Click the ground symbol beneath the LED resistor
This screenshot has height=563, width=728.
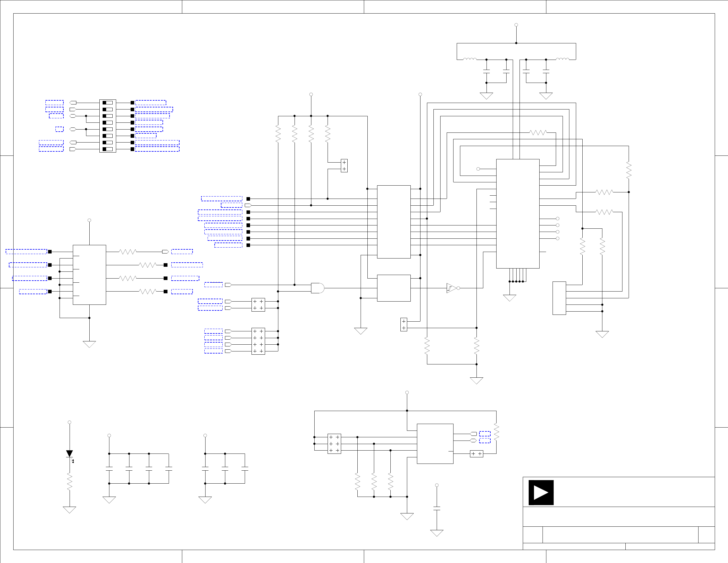70,510
